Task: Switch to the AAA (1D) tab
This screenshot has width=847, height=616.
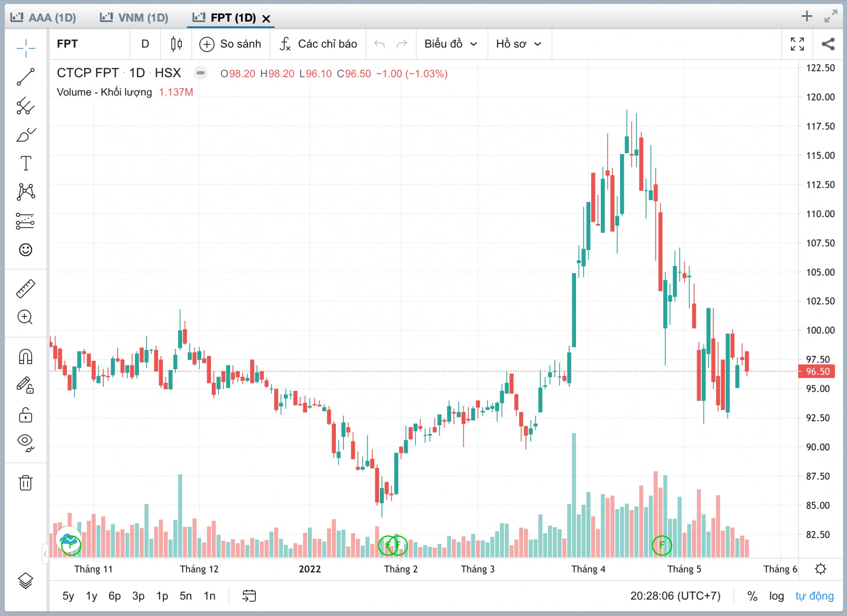Action: pyautogui.click(x=43, y=17)
